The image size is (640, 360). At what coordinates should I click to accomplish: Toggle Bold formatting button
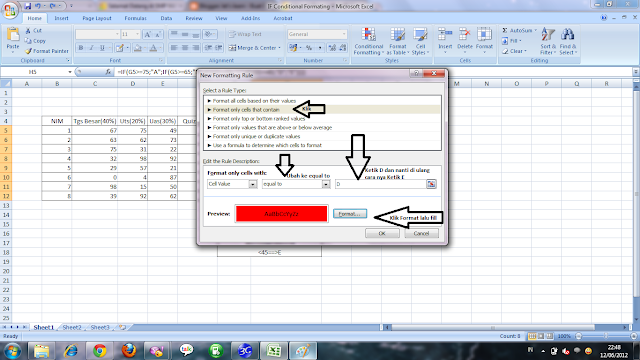point(81,48)
